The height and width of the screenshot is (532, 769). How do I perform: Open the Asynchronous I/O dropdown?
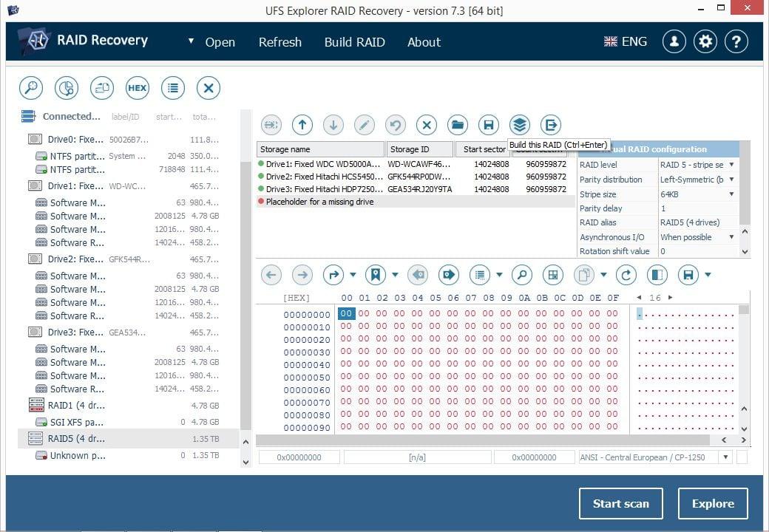click(x=732, y=237)
